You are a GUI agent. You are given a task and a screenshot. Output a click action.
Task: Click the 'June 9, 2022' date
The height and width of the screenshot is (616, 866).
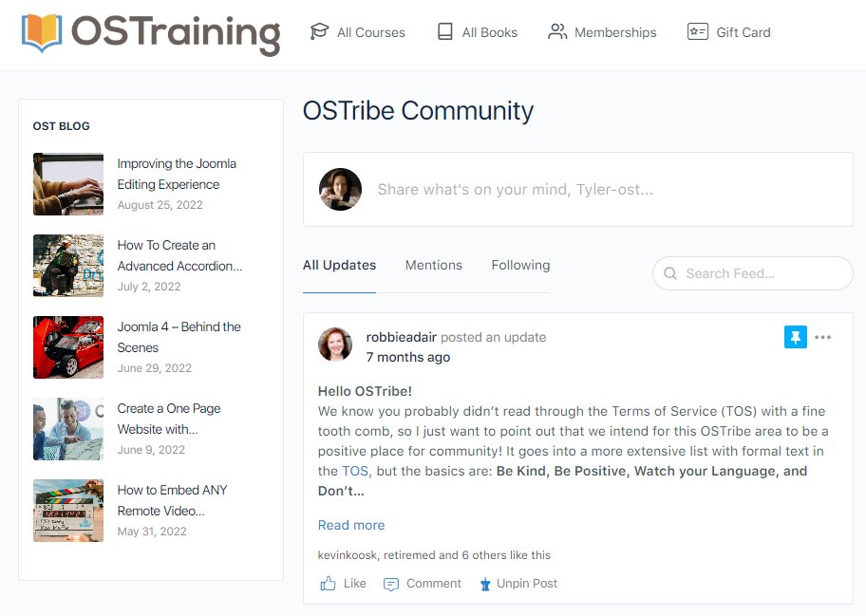[151, 450]
